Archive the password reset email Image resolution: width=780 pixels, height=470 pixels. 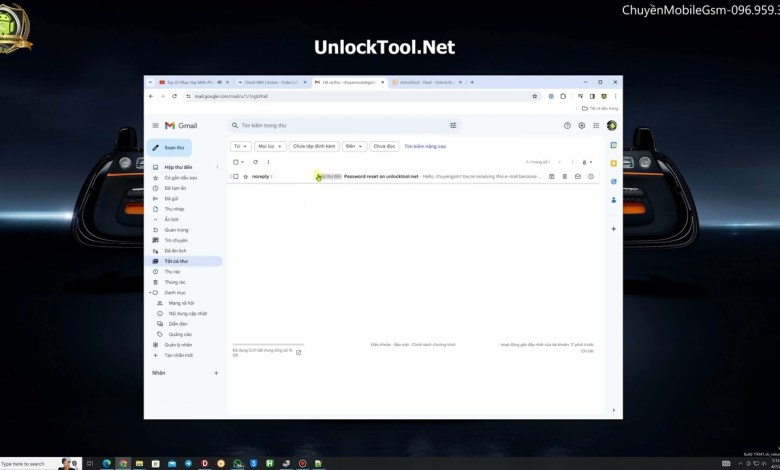pyautogui.click(x=551, y=176)
